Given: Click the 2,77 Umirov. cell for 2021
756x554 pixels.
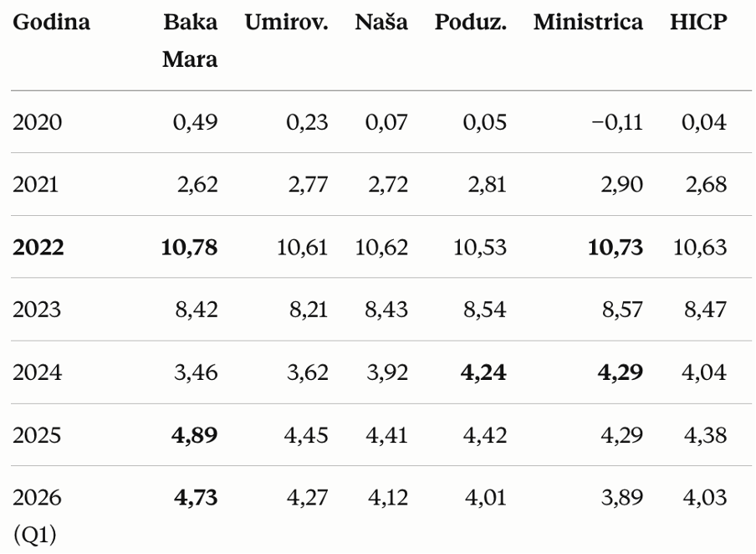Looking at the screenshot, I should click(x=307, y=185).
